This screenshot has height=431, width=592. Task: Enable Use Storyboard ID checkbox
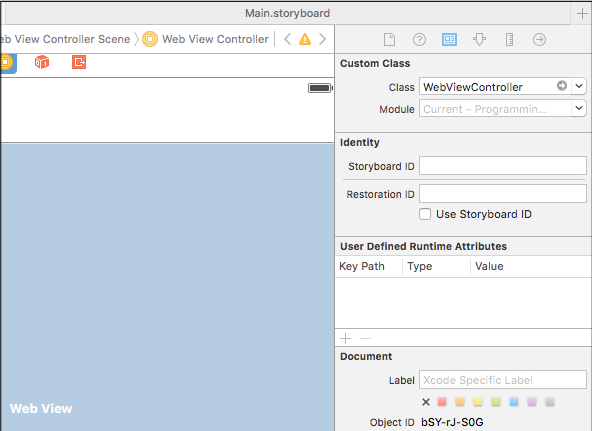click(x=425, y=214)
